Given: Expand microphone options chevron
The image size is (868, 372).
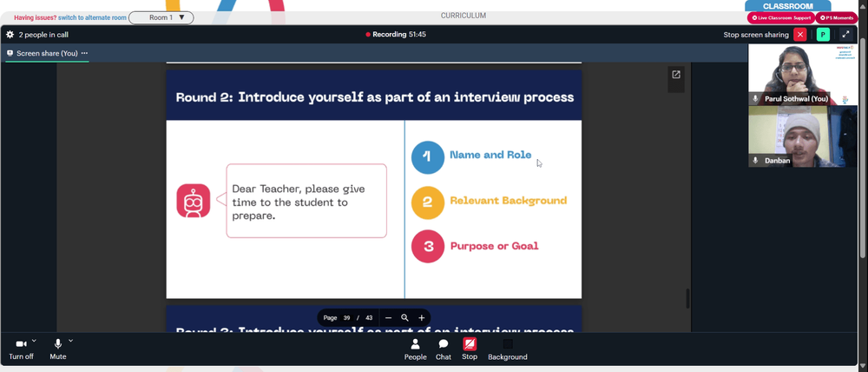Looking at the screenshot, I should click(70, 341).
